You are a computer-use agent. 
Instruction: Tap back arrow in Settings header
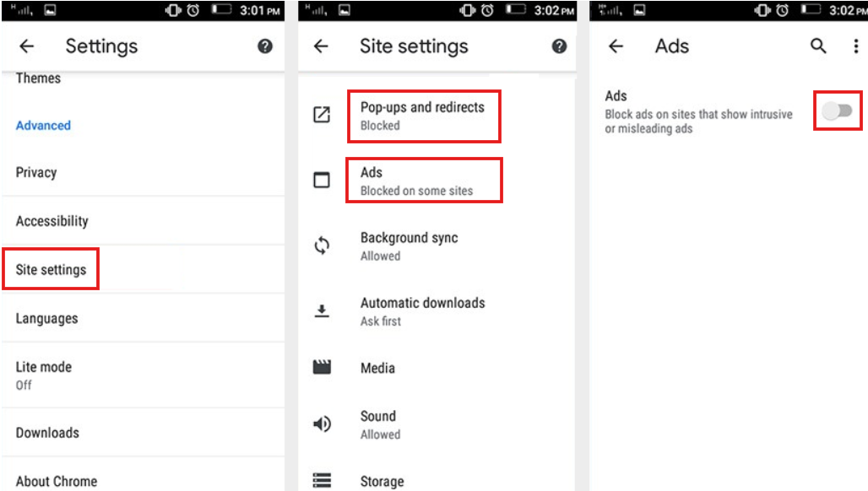point(27,46)
